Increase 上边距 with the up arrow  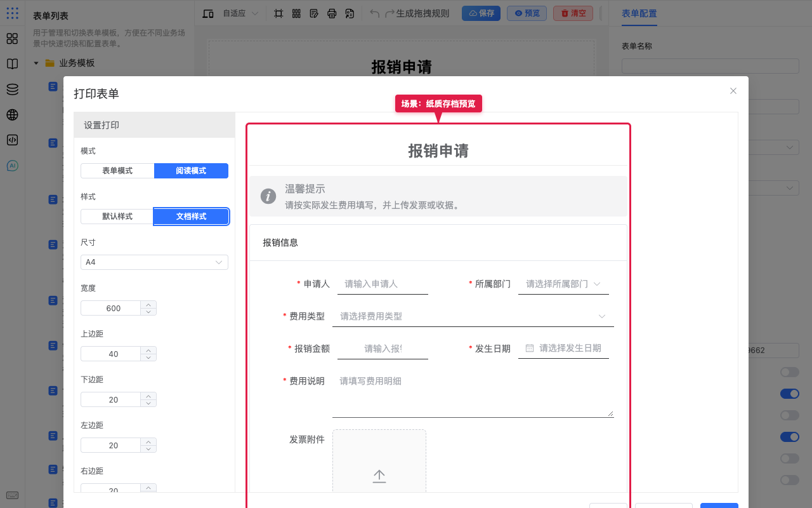click(x=148, y=350)
